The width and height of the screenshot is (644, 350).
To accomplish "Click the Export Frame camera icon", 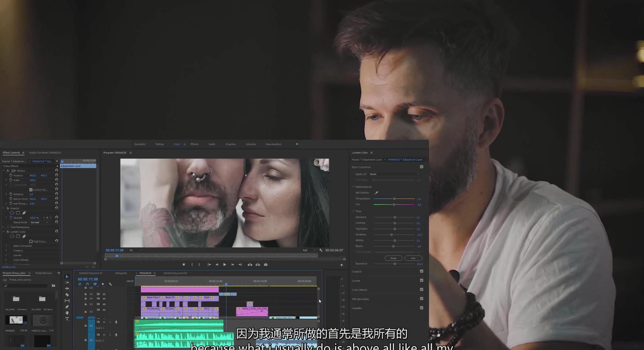I will click(x=266, y=265).
